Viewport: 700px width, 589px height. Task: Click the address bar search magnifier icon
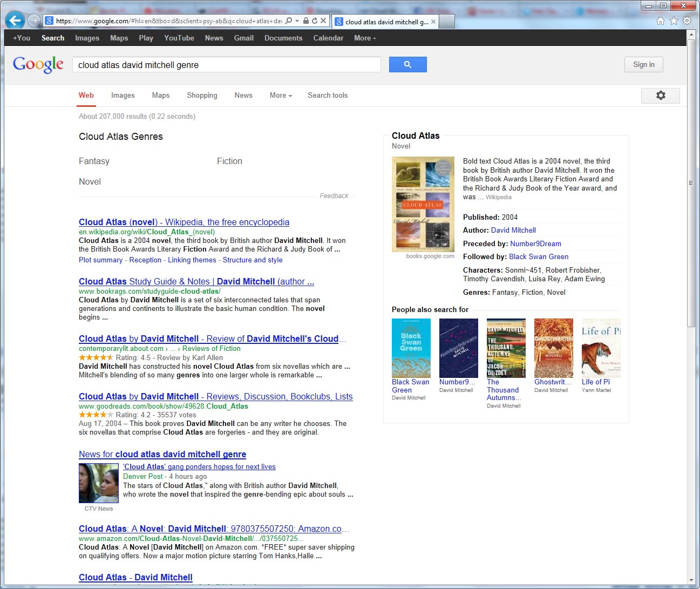289,21
